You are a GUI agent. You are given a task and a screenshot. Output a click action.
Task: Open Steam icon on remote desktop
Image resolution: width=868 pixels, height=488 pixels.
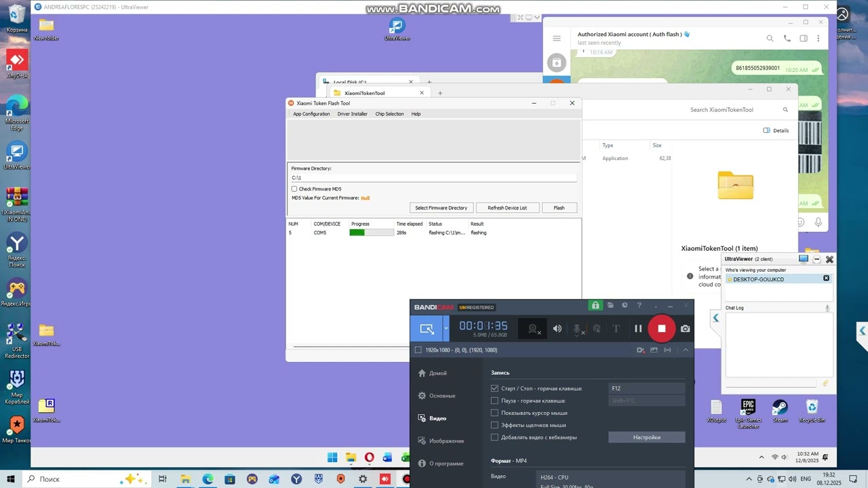tap(780, 411)
